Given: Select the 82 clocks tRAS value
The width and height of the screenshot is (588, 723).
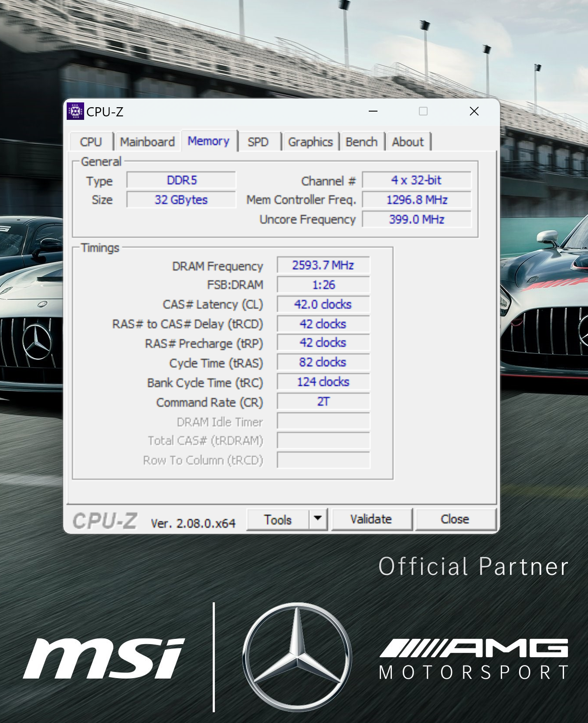Looking at the screenshot, I should pos(323,363).
